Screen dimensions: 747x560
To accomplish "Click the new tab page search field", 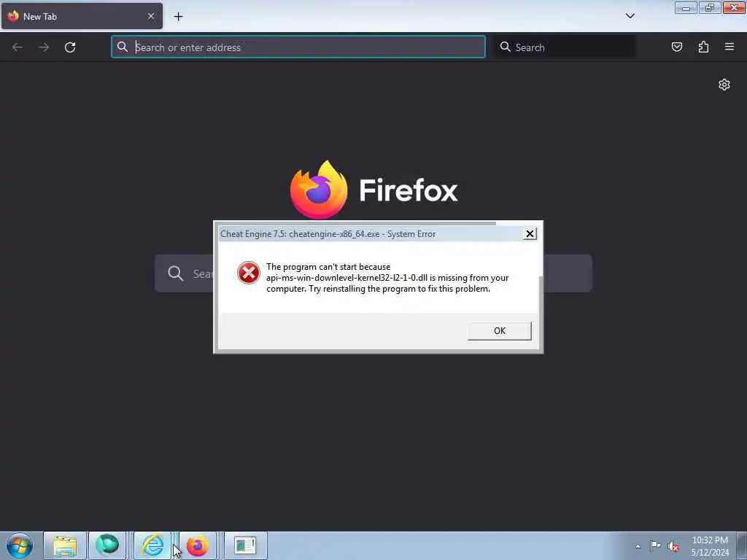I will click(373, 273).
